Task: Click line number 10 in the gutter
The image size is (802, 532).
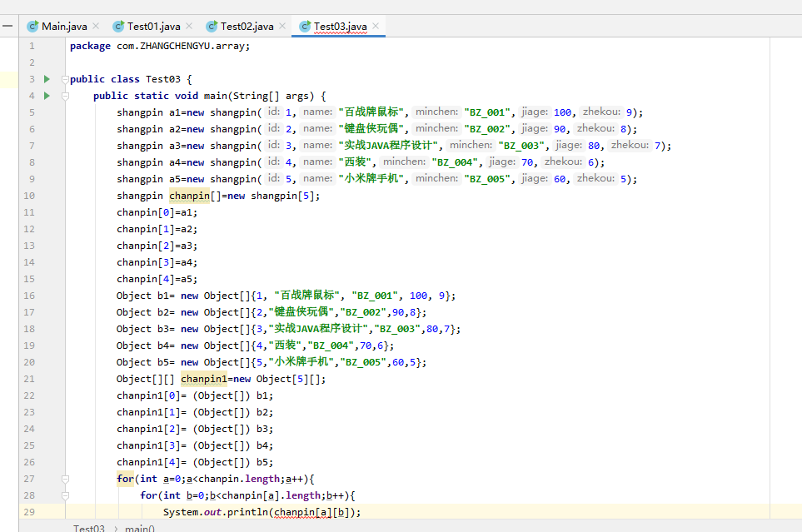Action: [x=29, y=196]
